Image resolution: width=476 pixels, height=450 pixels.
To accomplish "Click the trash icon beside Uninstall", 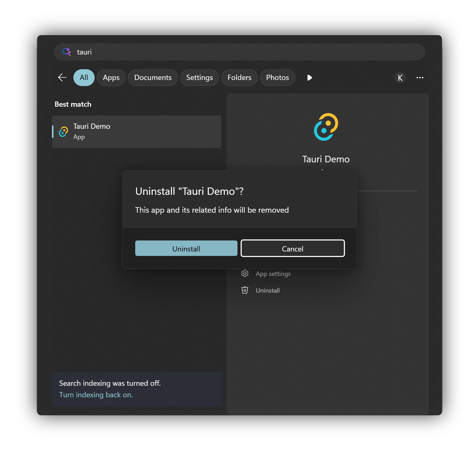I will pos(245,290).
